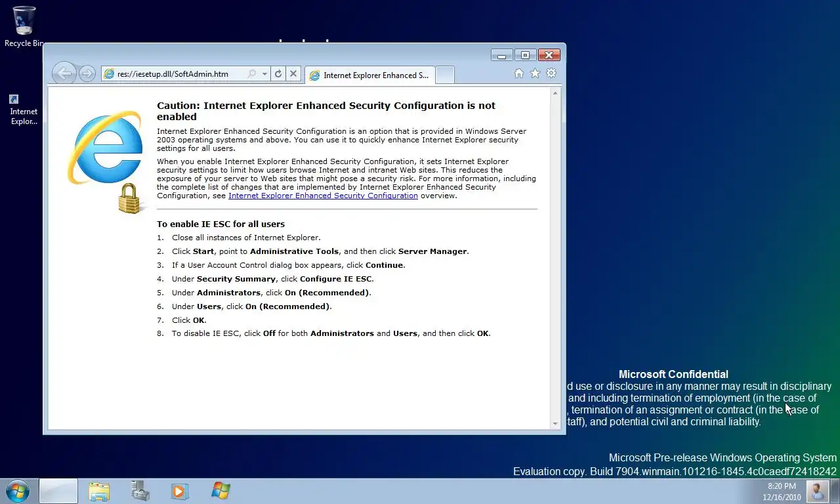The image size is (840, 504).
Task: Click the step 'Close all instances of Internet Explorer.'
Action: 246,238
